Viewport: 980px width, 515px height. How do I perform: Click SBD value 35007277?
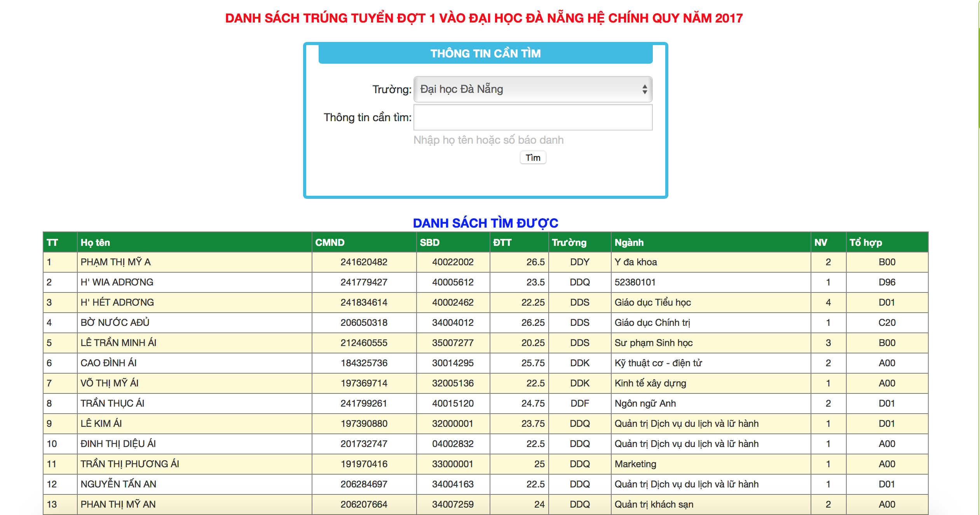pyautogui.click(x=453, y=343)
